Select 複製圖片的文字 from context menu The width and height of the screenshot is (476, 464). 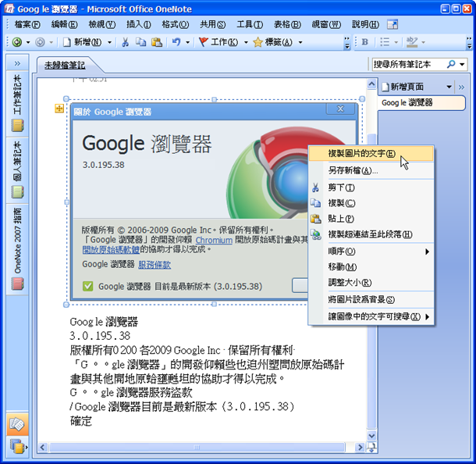pyautogui.click(x=371, y=154)
